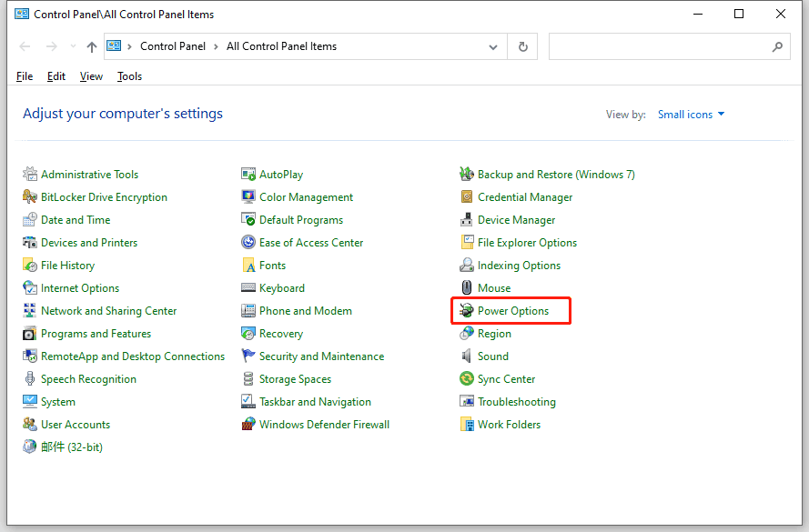Go up one folder level
The image size is (809, 532).
click(x=92, y=47)
